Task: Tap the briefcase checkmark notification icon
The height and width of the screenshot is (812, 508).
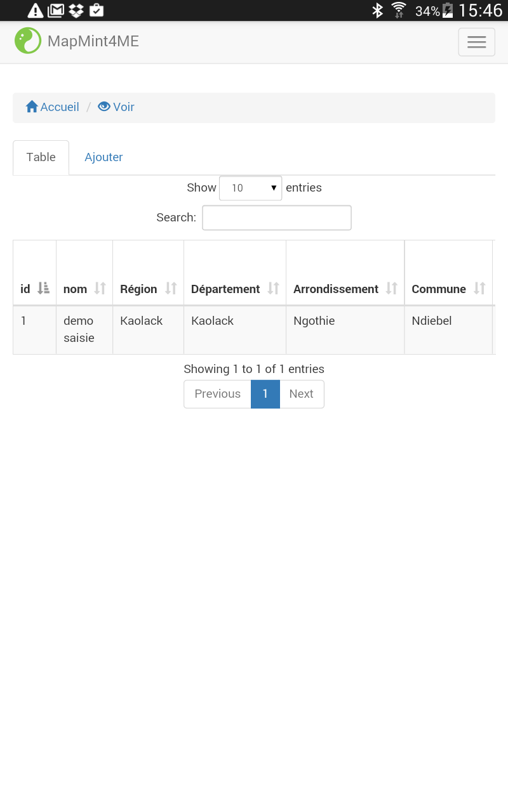Action: click(x=97, y=10)
